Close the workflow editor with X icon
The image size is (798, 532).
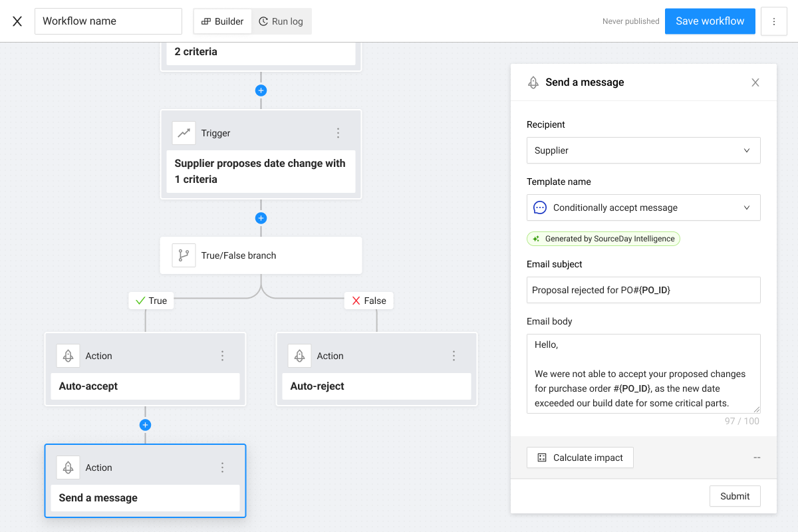coord(17,21)
